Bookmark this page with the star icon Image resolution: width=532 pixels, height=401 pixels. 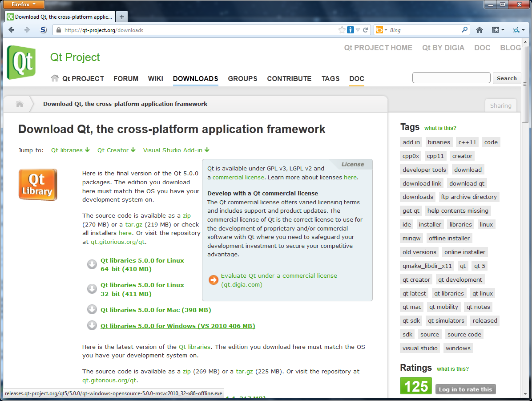342,30
